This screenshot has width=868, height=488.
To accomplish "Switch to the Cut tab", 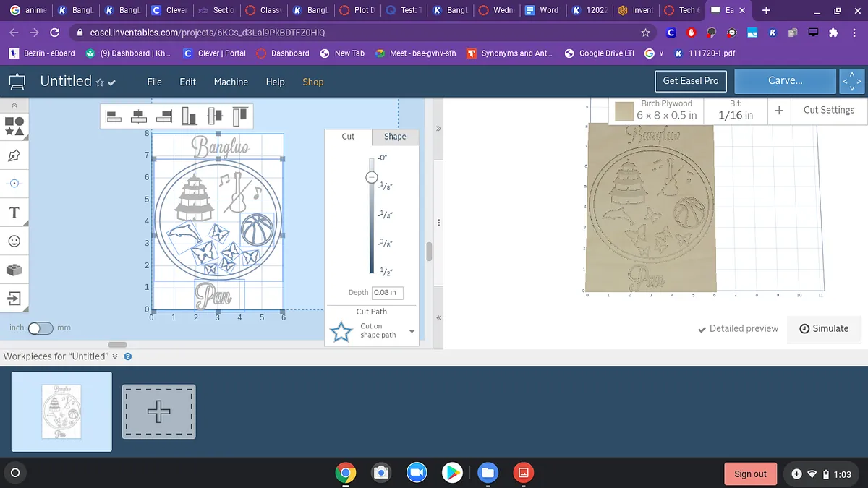I will 348,136.
